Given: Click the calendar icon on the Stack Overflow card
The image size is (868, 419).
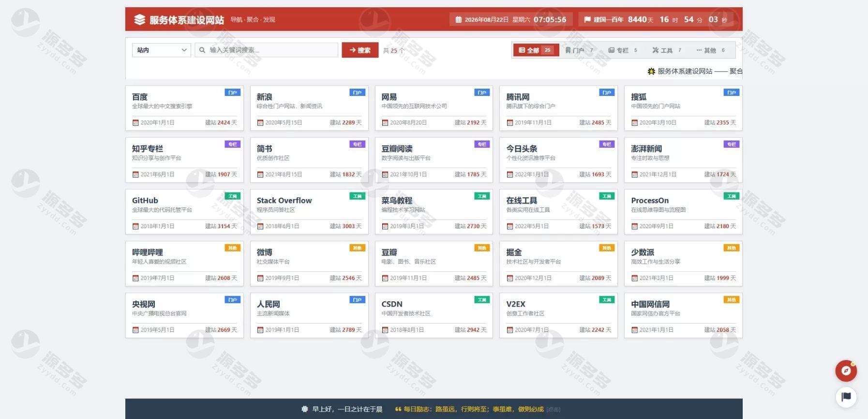Looking at the screenshot, I should [260, 227].
